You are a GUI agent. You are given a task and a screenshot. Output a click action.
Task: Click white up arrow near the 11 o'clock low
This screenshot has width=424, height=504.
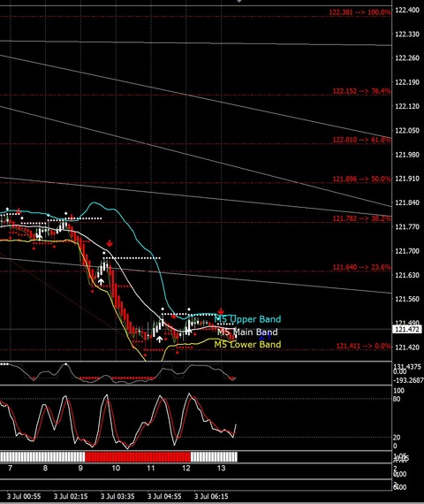pos(159,340)
